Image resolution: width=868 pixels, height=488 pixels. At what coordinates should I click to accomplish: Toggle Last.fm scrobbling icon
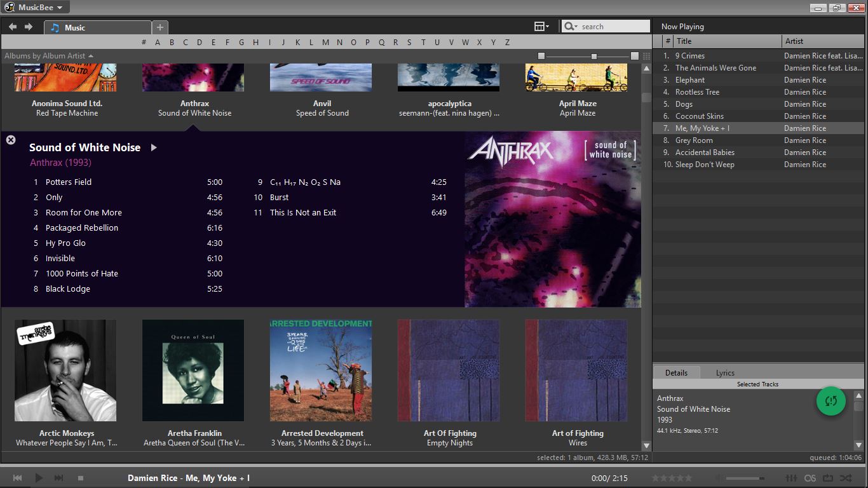(810, 478)
